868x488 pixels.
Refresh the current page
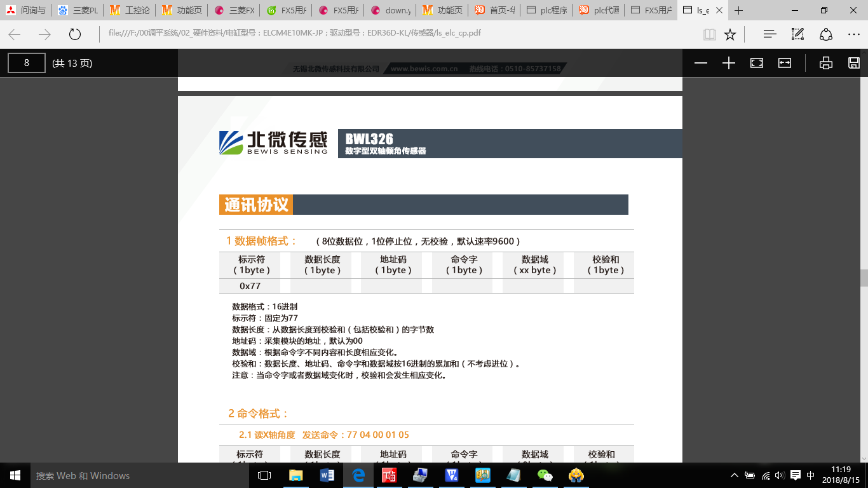(x=75, y=34)
